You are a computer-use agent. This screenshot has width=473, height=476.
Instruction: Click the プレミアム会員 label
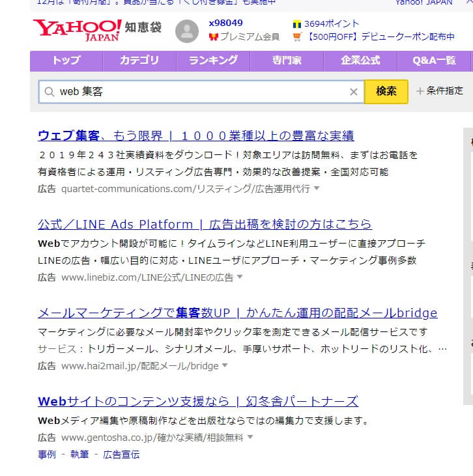click(x=250, y=37)
